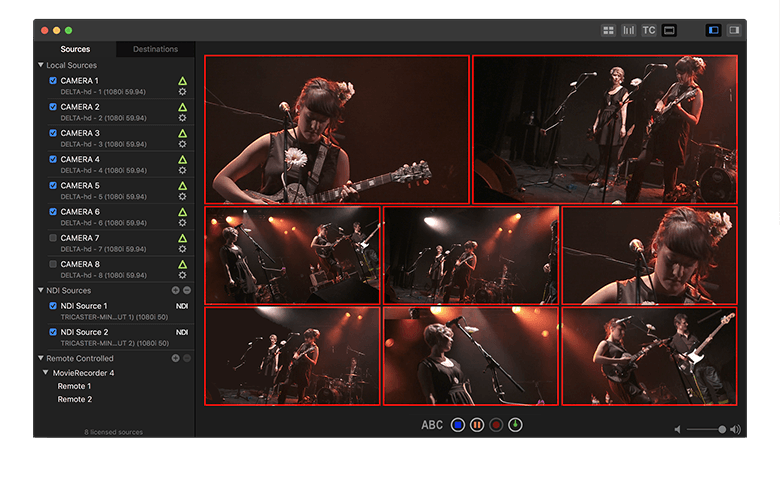Click NDI badge of NDI Source 2
The image size is (780, 485).
(182, 332)
